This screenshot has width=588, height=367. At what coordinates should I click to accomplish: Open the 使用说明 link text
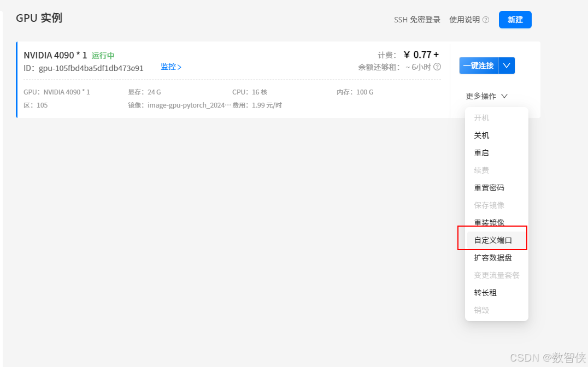point(464,20)
